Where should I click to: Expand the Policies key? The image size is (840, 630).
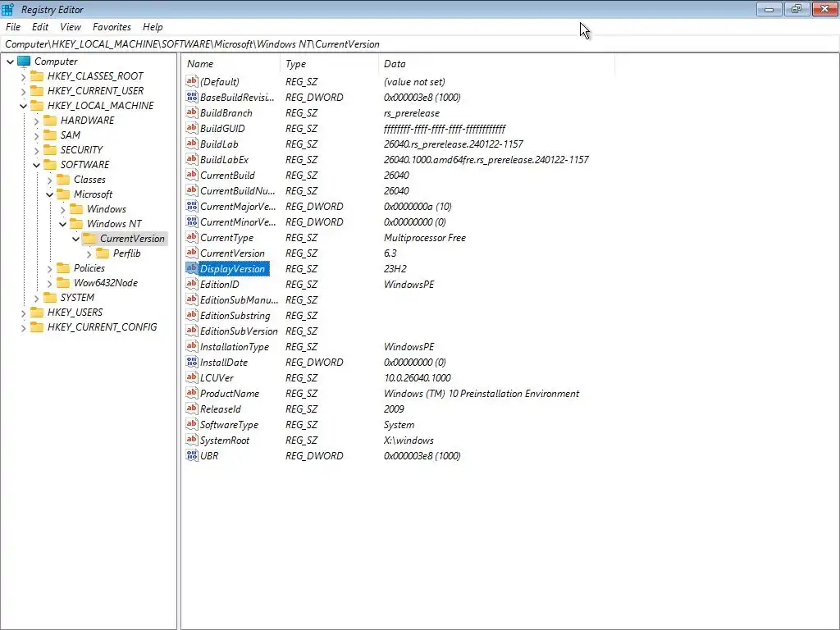click(49, 268)
